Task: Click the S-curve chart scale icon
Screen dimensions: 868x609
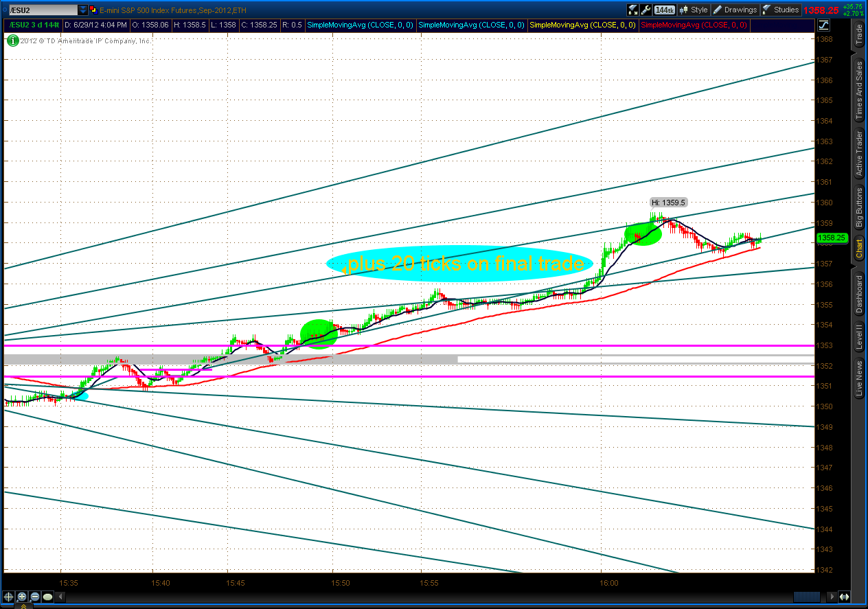Action: click(x=823, y=25)
